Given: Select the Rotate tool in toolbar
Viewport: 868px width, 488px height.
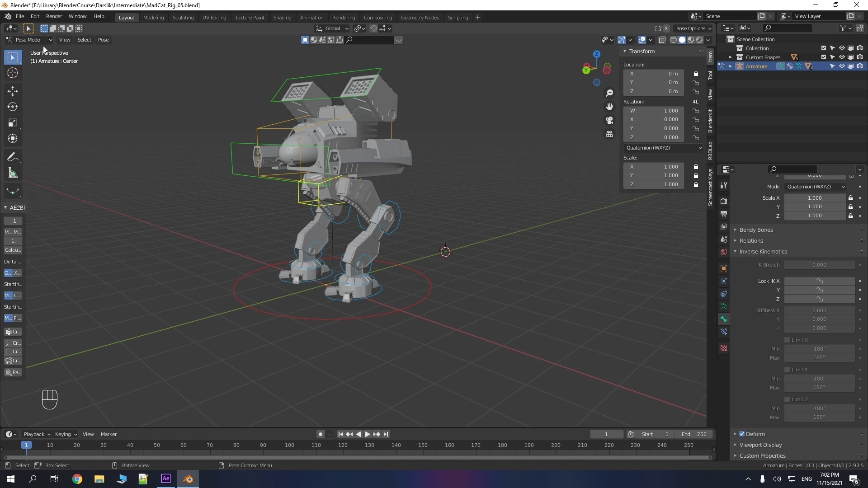Looking at the screenshot, I should [x=12, y=107].
